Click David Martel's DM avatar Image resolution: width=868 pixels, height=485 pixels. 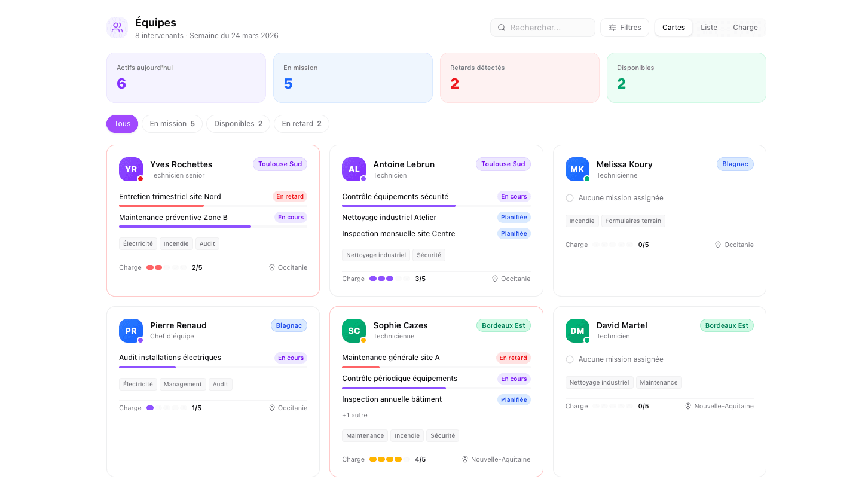pos(577,331)
